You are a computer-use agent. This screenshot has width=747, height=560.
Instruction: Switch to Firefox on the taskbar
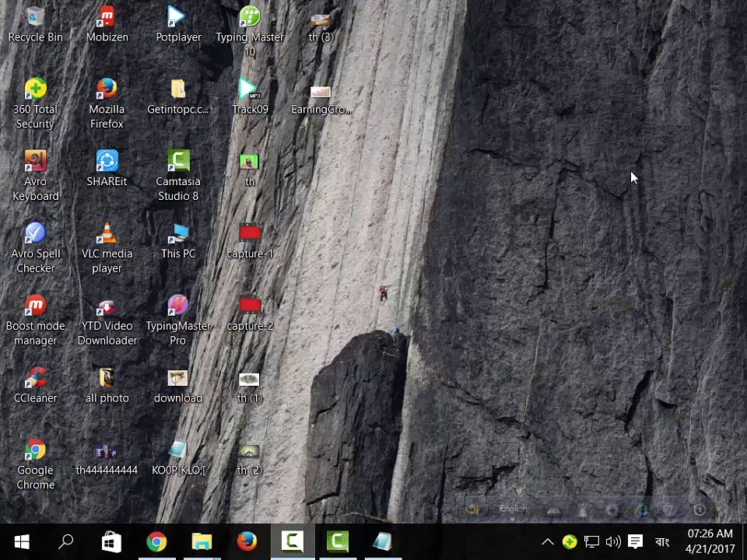(247, 542)
